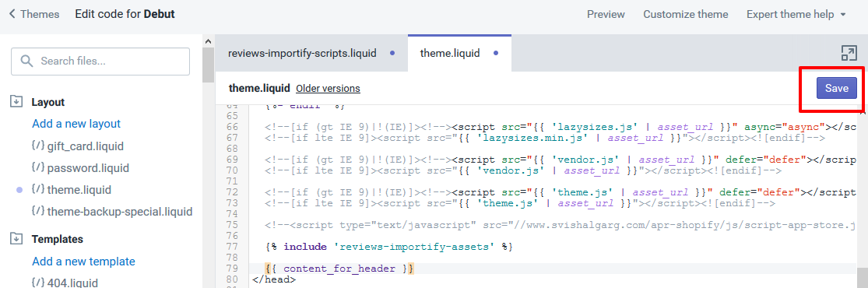
Task: Open theme-backup-special.liquid file
Action: (120, 211)
